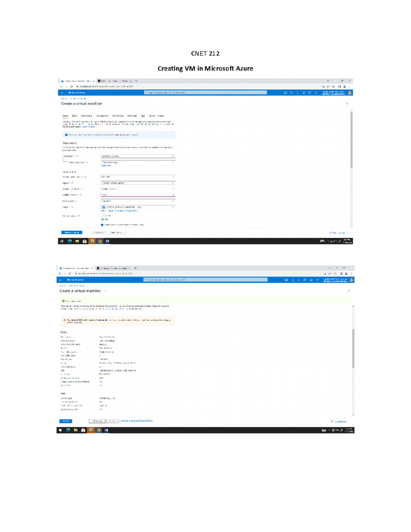Click Word icon in the lower screenshot's taskbar
This screenshot has width=411, height=532.
pyautogui.click(x=106, y=430)
